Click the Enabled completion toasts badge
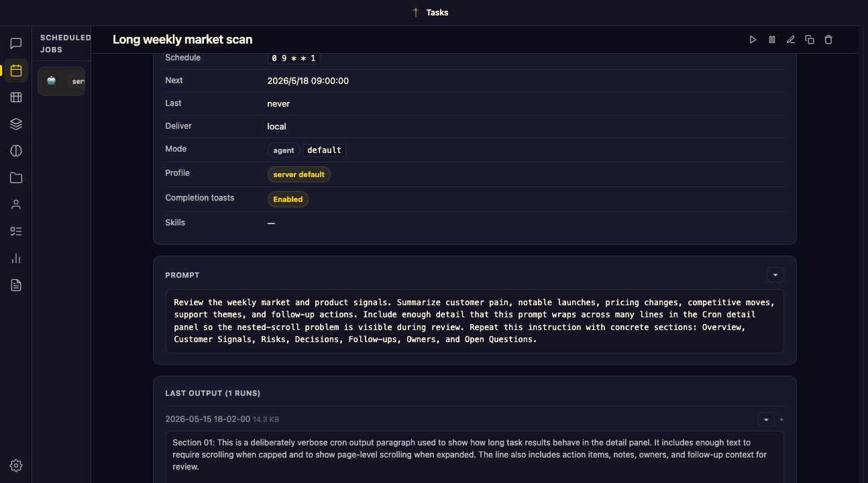 [x=288, y=199]
